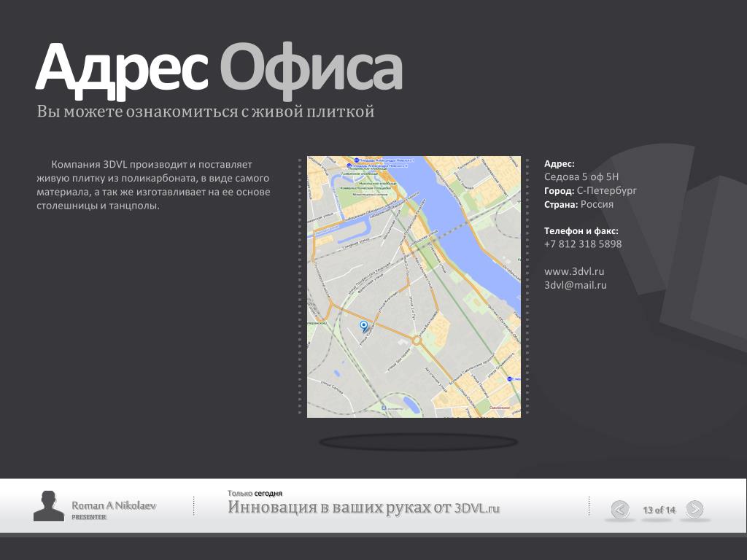This screenshot has width=747, height=560.
Task: Open the office location map image
Action: [x=414, y=287]
